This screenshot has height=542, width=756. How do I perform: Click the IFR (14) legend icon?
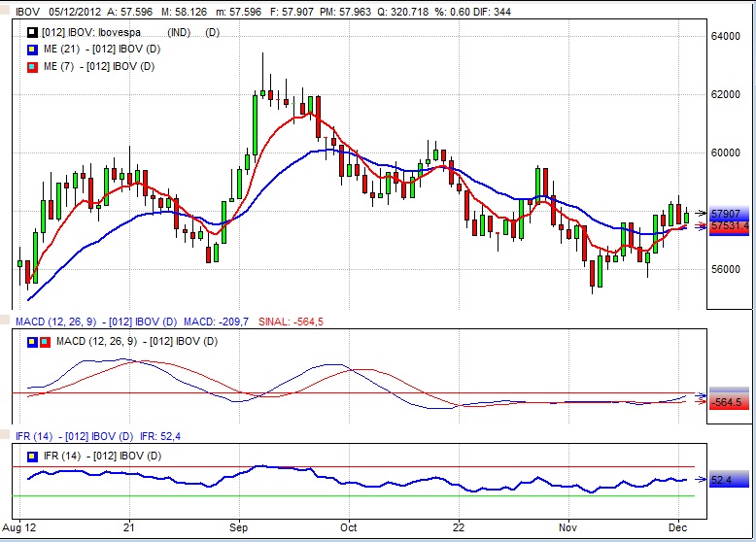coord(33,456)
